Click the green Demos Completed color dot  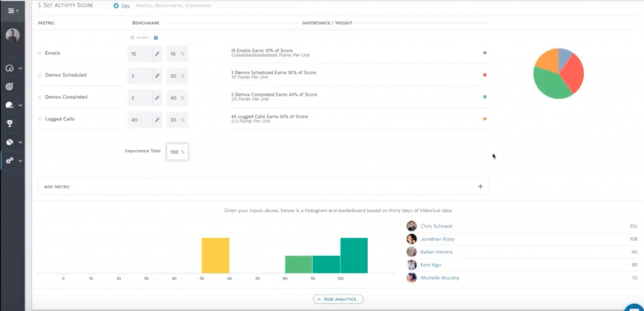click(x=485, y=97)
